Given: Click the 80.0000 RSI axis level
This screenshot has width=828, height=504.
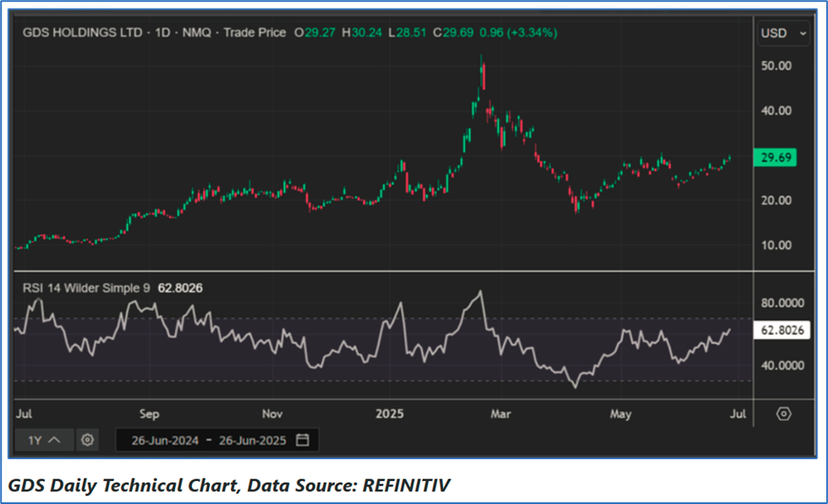Looking at the screenshot, I should pyautogui.click(x=781, y=303).
